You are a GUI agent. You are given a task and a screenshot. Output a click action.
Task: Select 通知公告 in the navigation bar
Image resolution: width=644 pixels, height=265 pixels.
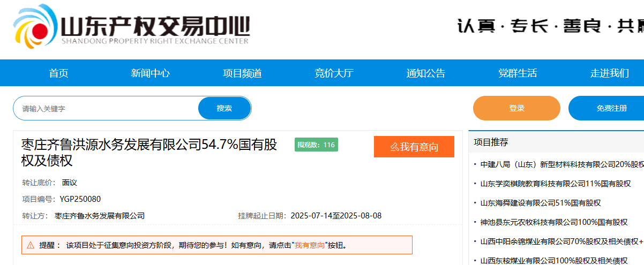click(x=426, y=73)
